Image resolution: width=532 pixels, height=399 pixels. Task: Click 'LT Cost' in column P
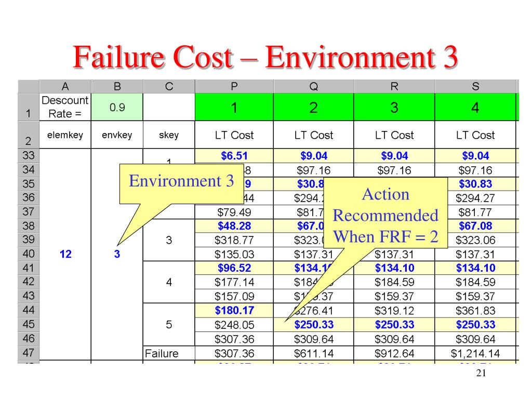tap(234, 135)
